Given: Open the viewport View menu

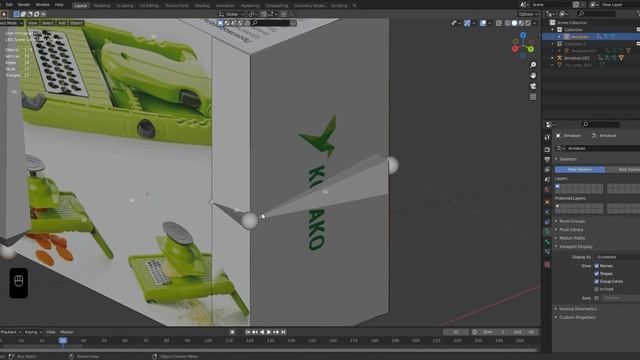Looking at the screenshot, I should [33, 23].
